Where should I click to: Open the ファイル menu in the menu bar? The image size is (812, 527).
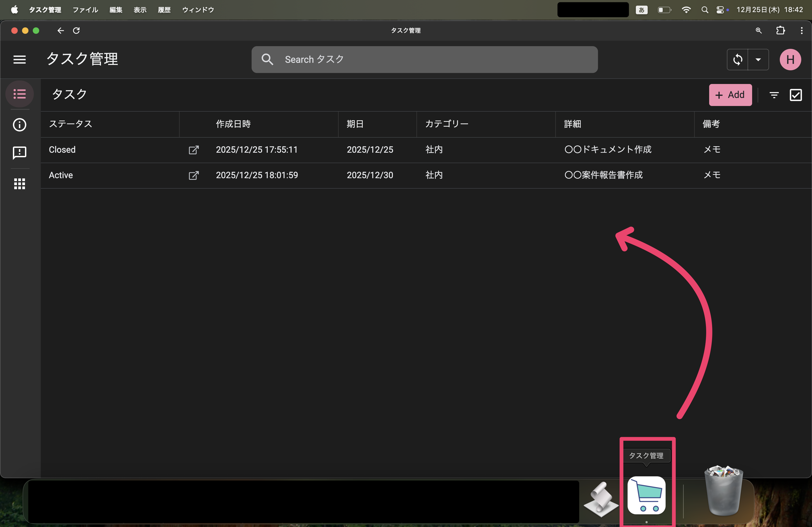tap(85, 10)
